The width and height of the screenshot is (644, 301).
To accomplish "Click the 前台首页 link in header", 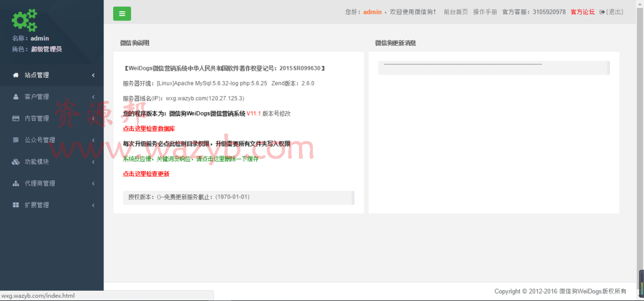I will coord(456,12).
